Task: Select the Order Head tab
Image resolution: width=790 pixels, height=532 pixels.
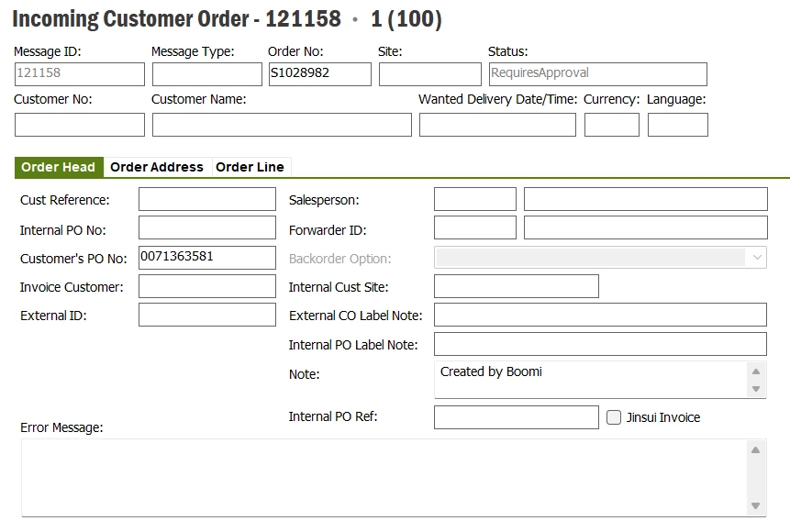Action: (x=59, y=167)
